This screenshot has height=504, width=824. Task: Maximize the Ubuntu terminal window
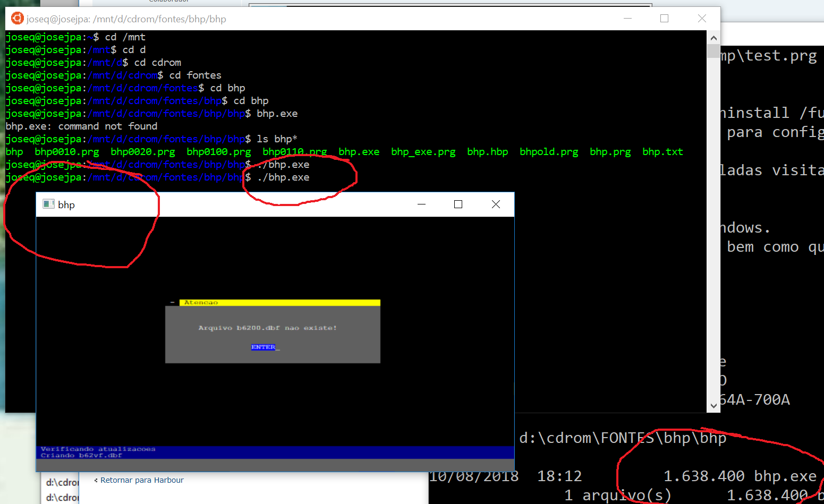tap(664, 19)
